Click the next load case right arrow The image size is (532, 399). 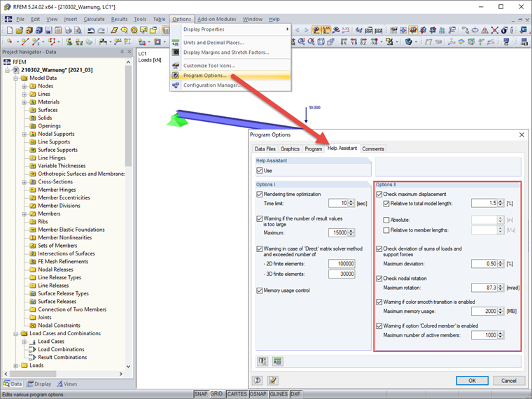point(307,31)
